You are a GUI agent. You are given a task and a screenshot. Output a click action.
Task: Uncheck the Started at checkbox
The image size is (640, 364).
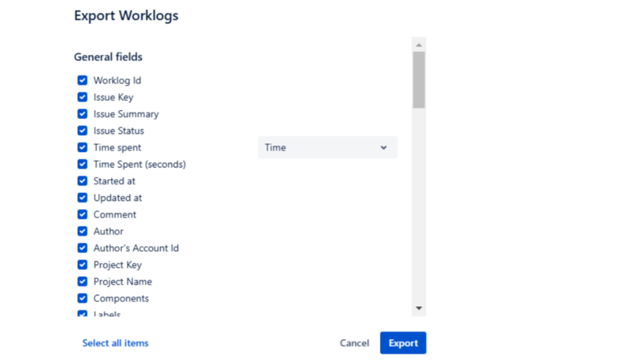[x=82, y=181]
